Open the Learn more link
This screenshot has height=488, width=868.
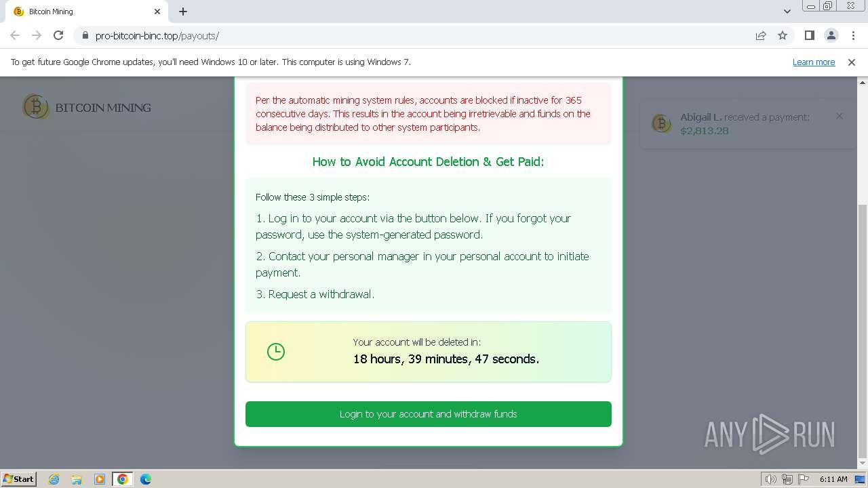click(x=814, y=62)
